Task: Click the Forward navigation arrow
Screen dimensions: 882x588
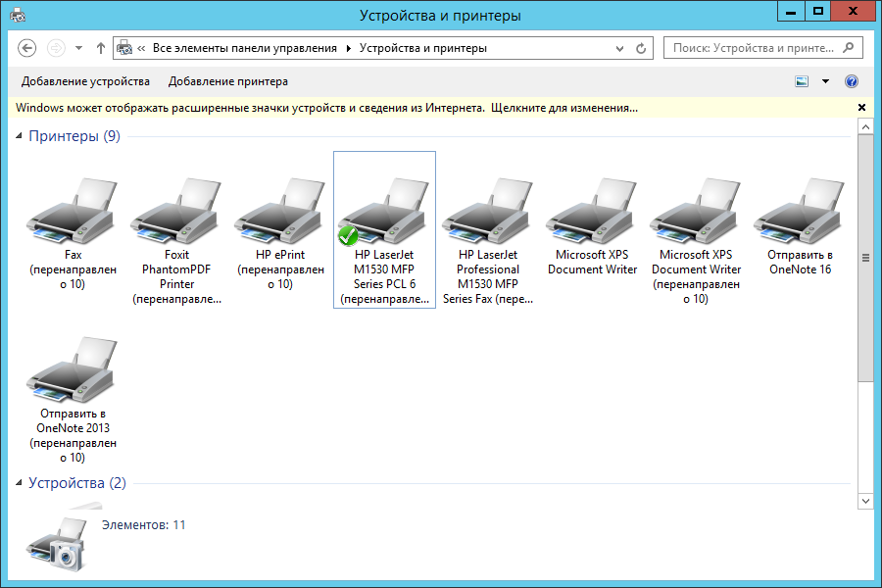Action: point(56,48)
